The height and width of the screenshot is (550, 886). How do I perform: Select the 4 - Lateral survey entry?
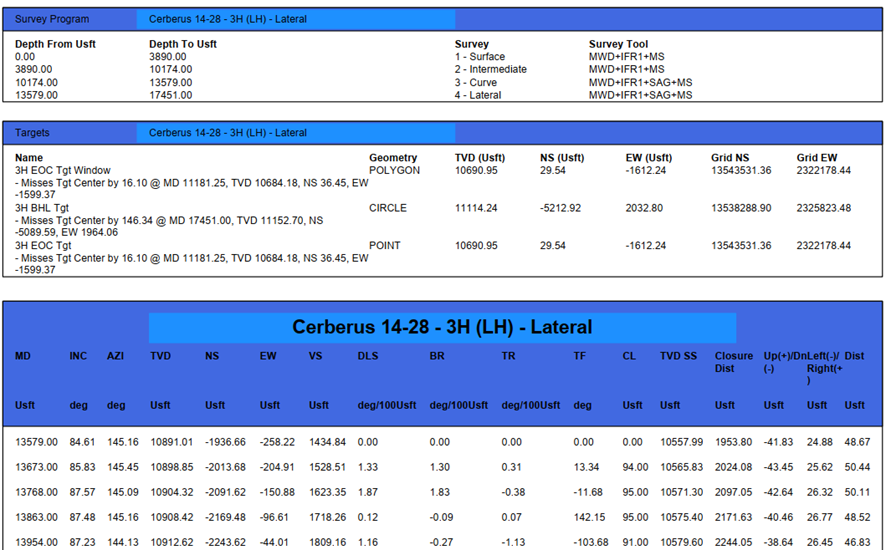pos(478,95)
